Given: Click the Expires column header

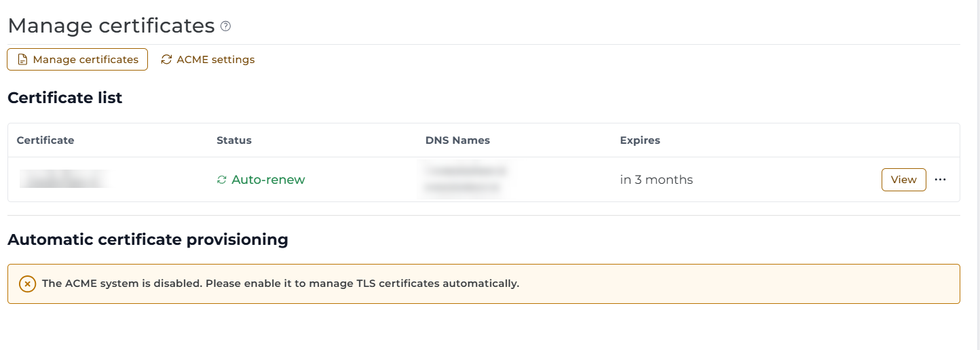Looking at the screenshot, I should pos(640,140).
